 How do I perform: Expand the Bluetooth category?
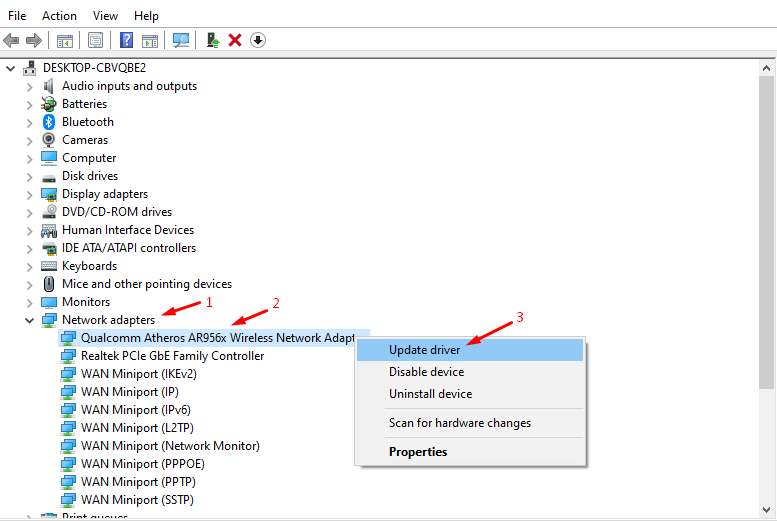pyautogui.click(x=29, y=122)
